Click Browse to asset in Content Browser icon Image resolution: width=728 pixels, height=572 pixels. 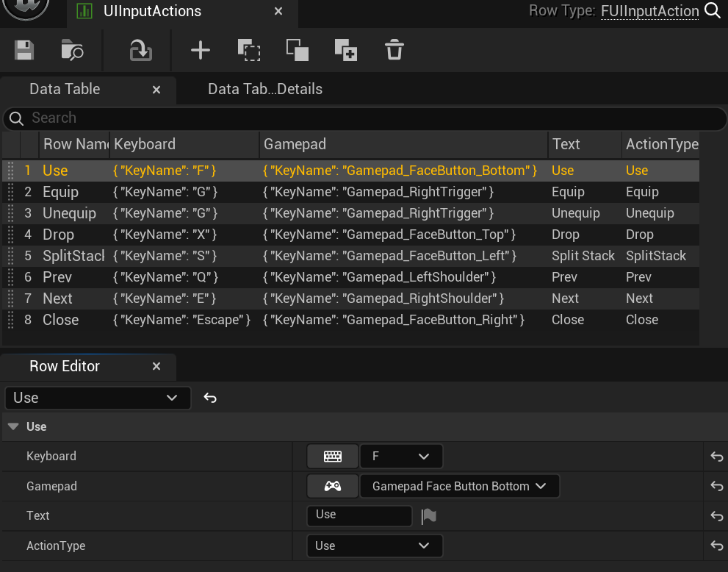[x=72, y=50]
